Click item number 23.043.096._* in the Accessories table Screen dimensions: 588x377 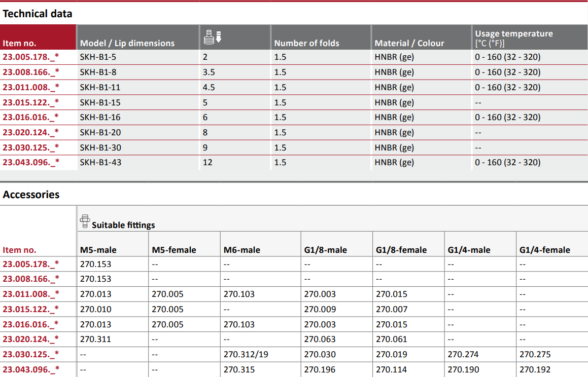(x=31, y=369)
